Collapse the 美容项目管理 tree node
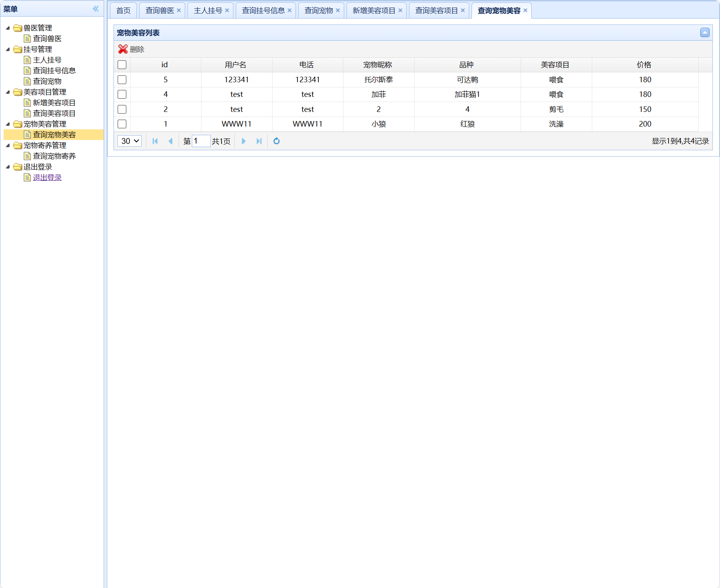The height and width of the screenshot is (588, 720). tap(8, 92)
